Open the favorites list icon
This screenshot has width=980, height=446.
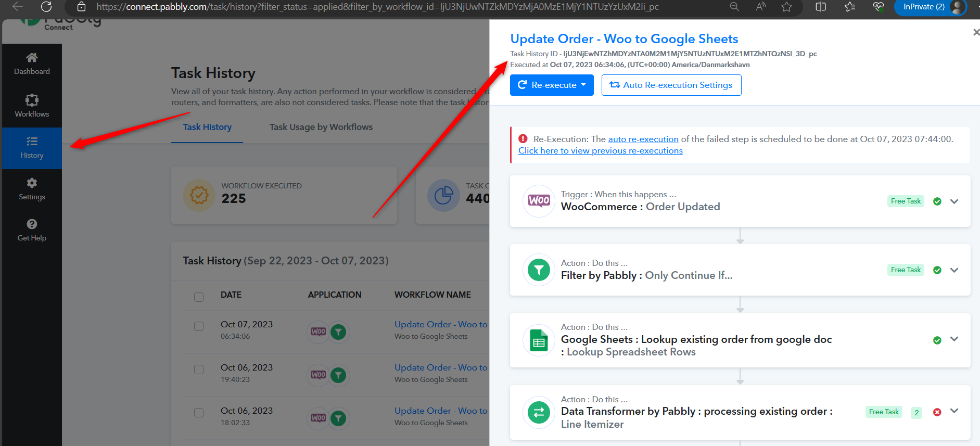point(850,7)
